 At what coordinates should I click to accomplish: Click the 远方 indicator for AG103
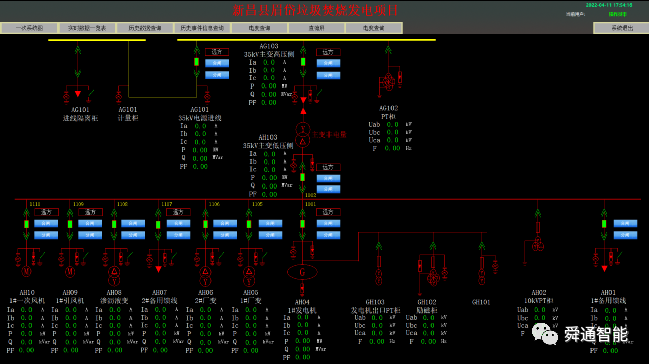point(328,52)
